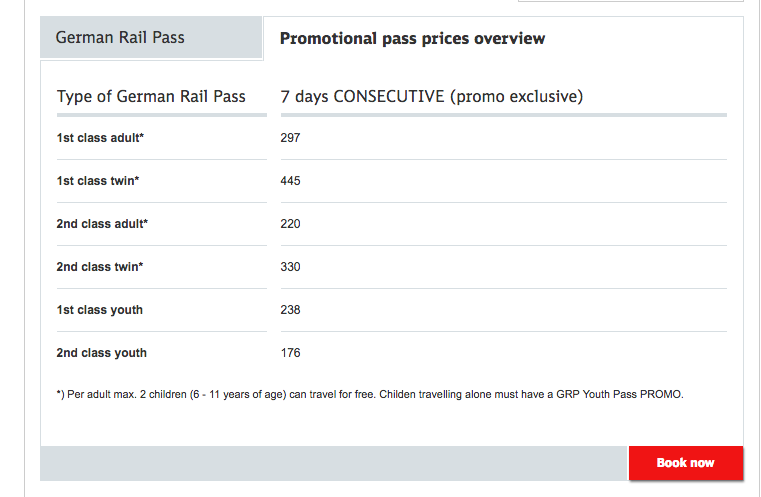
Task: Select the 2nd class youth row label
Action: [x=101, y=353]
